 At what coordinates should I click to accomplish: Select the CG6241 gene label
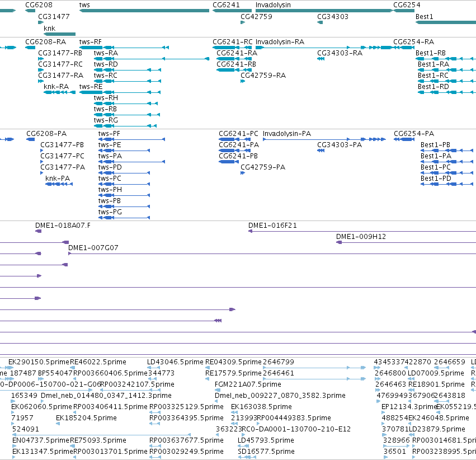tap(226, 5)
